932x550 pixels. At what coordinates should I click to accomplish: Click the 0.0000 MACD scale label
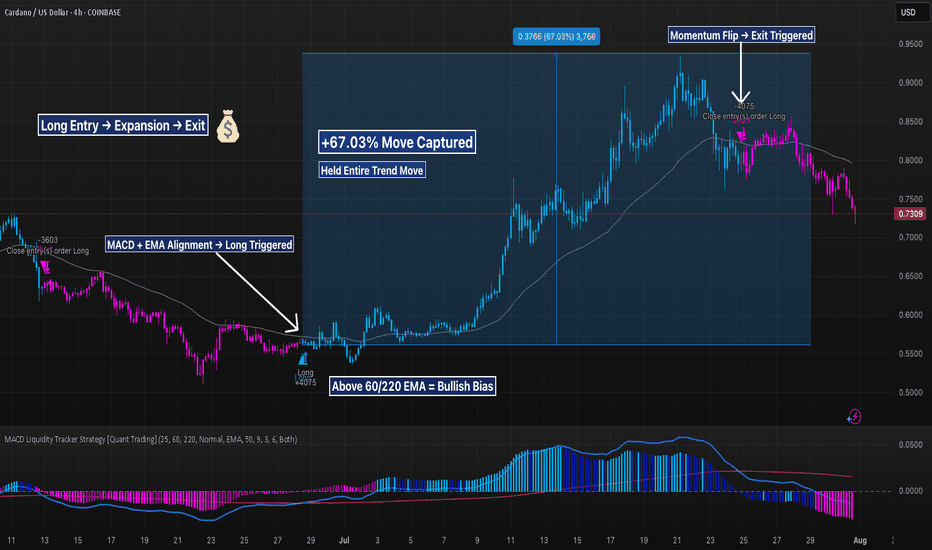(x=911, y=491)
